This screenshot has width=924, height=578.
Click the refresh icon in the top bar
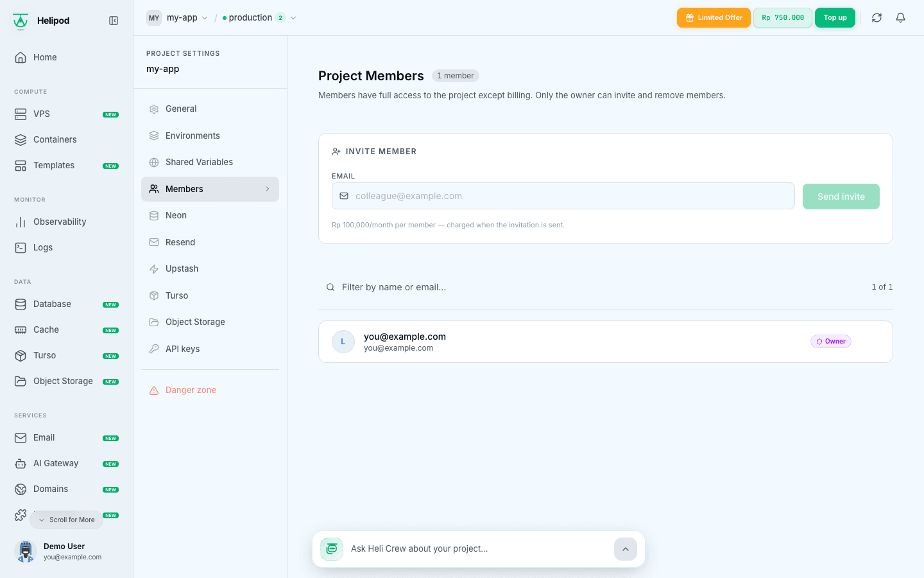[877, 18]
